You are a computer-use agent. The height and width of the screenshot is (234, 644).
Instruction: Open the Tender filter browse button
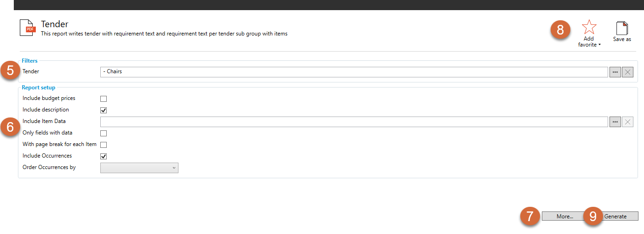point(615,72)
